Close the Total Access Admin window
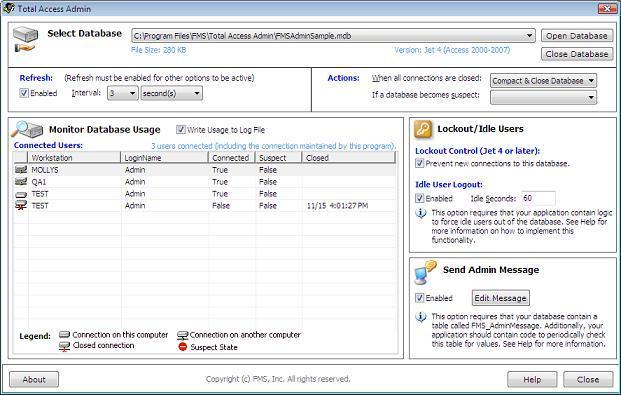 pyautogui.click(x=607, y=8)
